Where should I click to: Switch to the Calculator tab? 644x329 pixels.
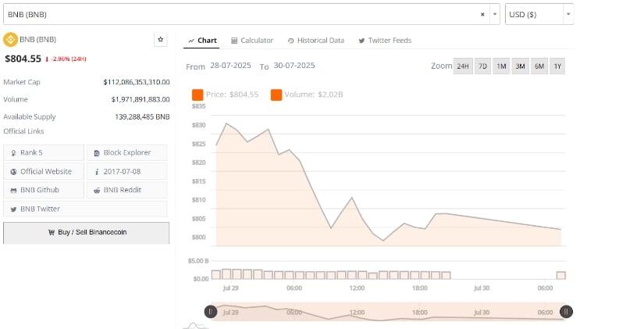[252, 41]
